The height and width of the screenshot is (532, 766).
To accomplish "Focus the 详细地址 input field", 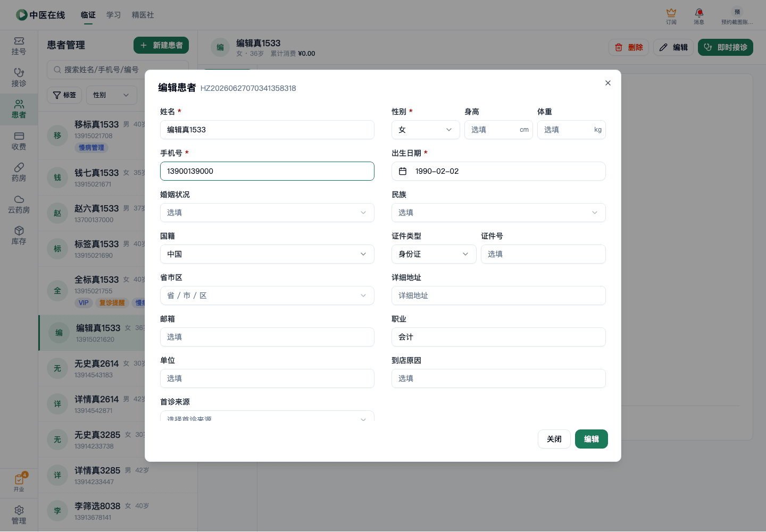I will click(x=498, y=295).
